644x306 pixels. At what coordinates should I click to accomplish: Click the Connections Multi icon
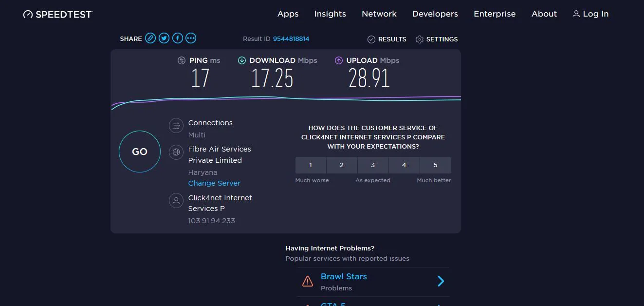176,126
